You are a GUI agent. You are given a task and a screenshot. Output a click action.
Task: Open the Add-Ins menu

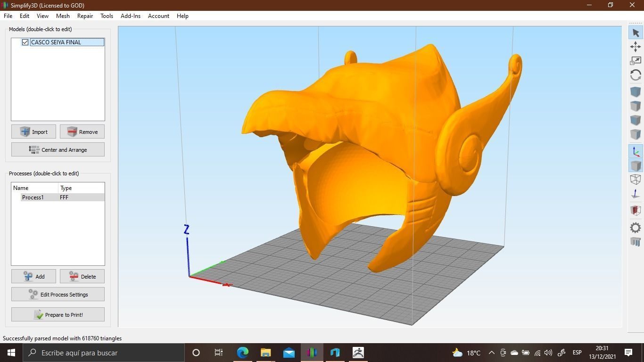(x=131, y=16)
